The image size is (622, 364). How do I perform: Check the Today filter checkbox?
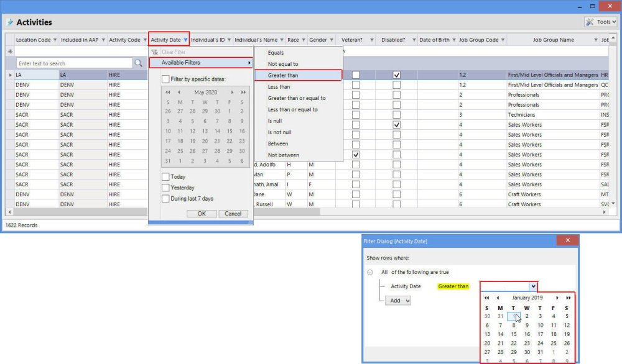click(x=165, y=176)
